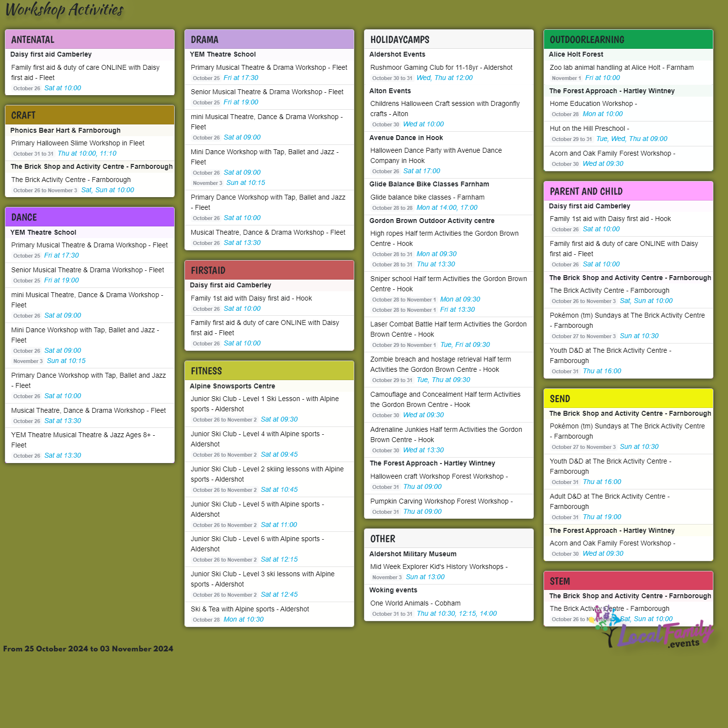Viewport: 728px width, 728px height.
Task: Click Gordon Brown Outdoor Activity centre heading
Action: click(432, 221)
